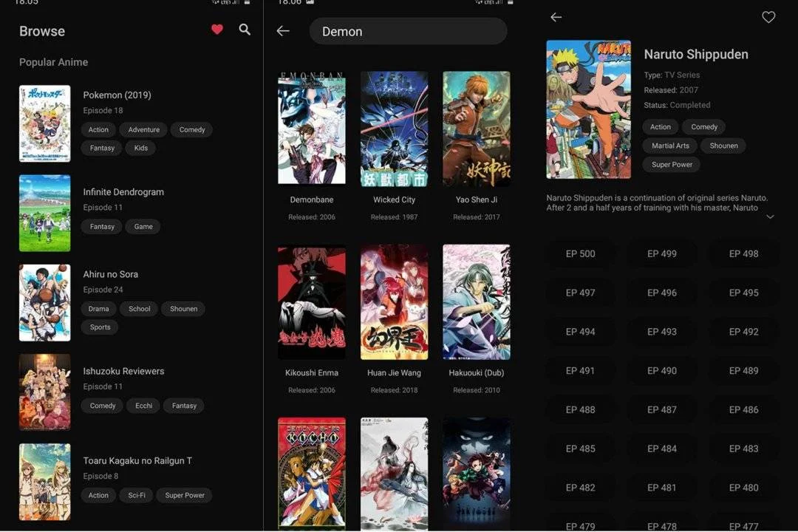
Task: Open Yao Shen Ji search result poster
Action: click(477, 129)
